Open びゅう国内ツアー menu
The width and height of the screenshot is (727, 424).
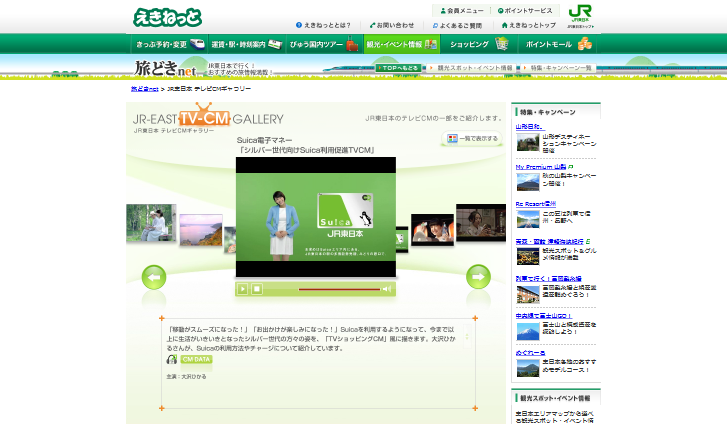point(324,44)
